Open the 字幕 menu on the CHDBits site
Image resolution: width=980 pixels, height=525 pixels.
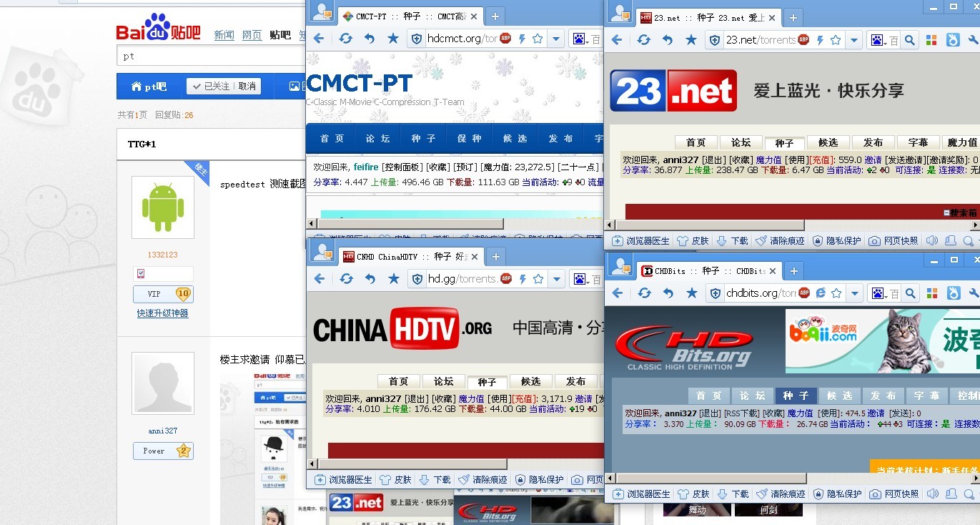(926, 396)
